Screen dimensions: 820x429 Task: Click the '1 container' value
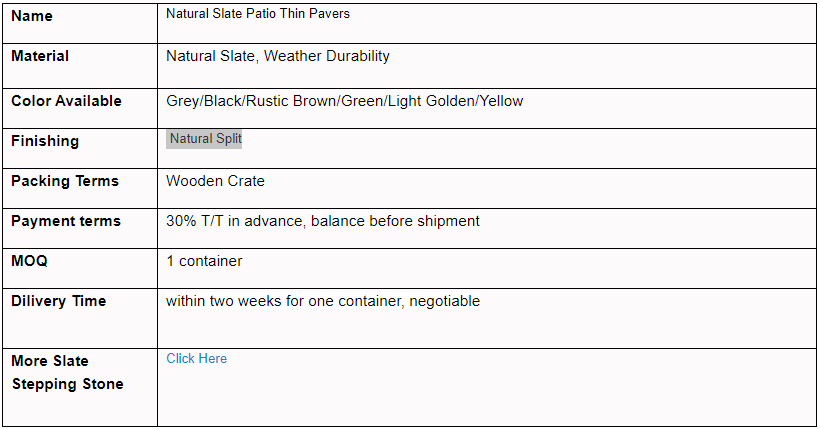204,261
